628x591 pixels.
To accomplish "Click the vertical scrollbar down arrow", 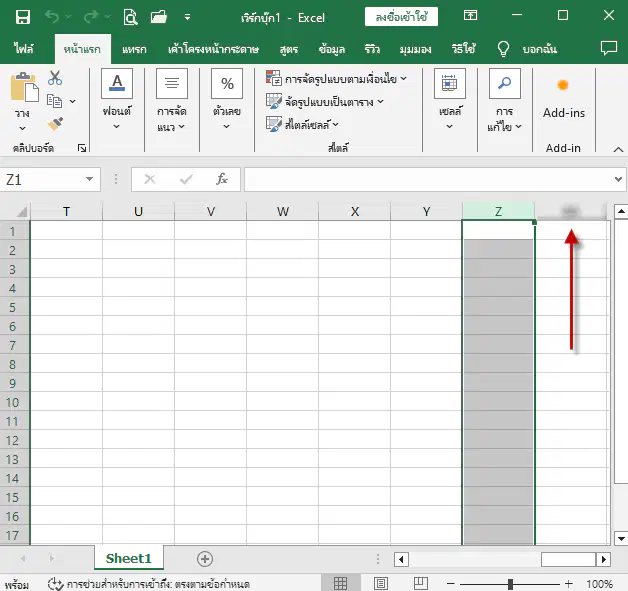I will [621, 538].
